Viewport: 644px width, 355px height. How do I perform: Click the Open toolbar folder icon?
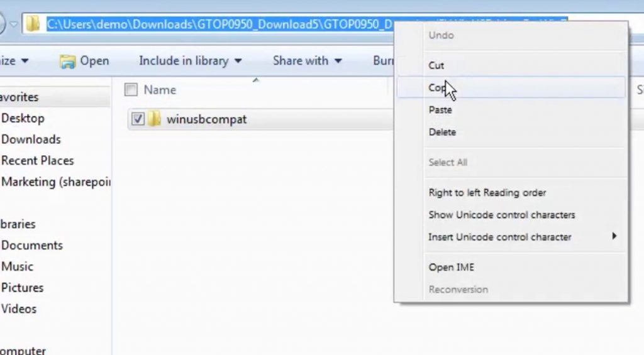(67, 61)
